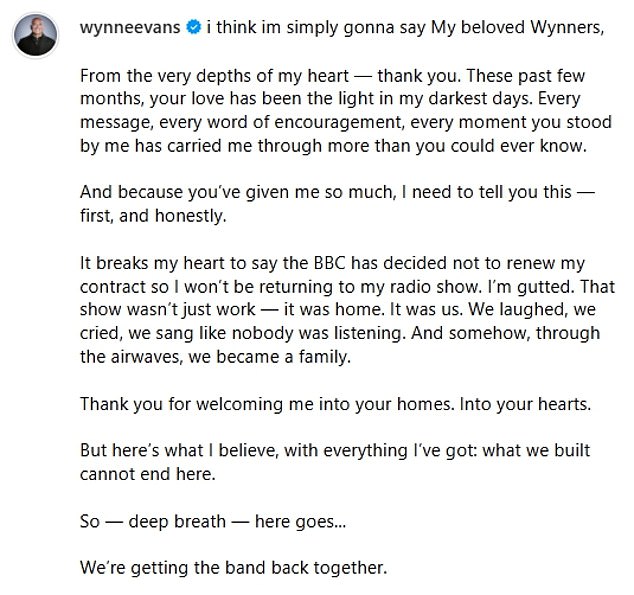Open the wynneevans profile picture
The image size is (634, 595).
[36, 36]
